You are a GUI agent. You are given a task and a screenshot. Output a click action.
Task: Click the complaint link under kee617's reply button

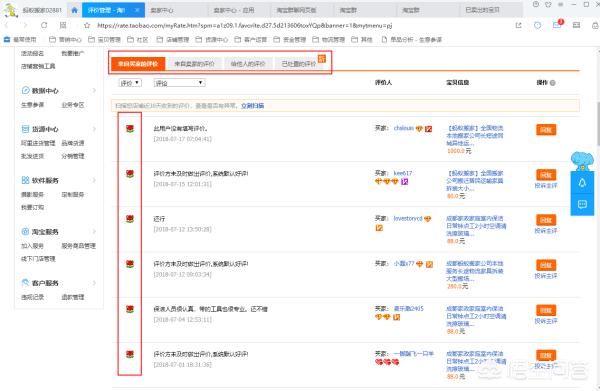[546, 186]
